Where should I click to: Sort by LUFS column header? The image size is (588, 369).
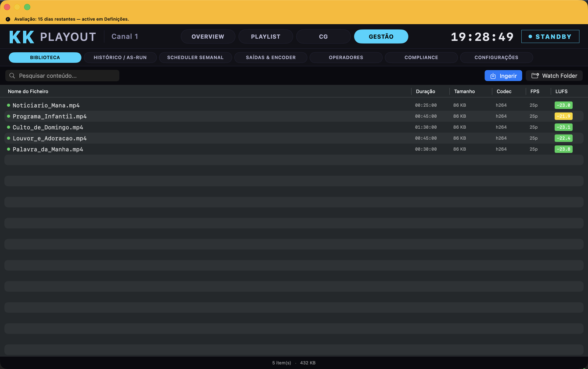click(562, 91)
